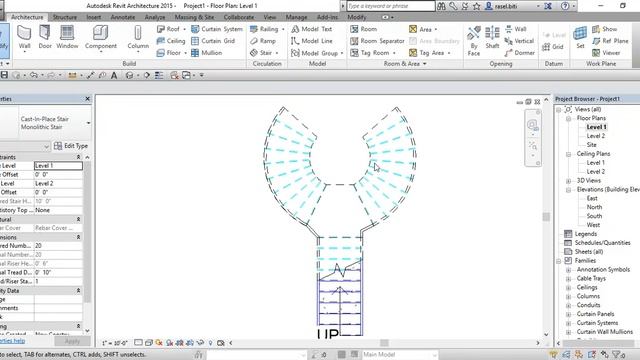Viewport: 640px width, 360px height.
Task: Select the Shaft opening tool
Action: tap(492, 38)
